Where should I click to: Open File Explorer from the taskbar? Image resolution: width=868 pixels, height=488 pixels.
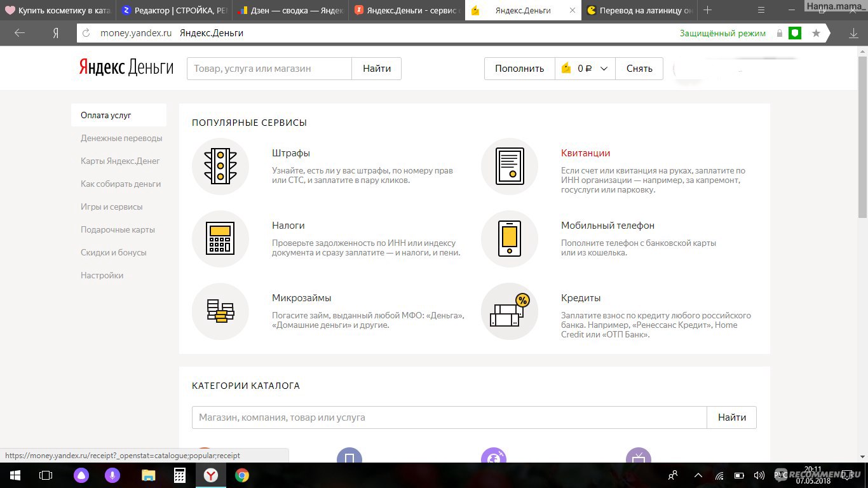click(148, 475)
